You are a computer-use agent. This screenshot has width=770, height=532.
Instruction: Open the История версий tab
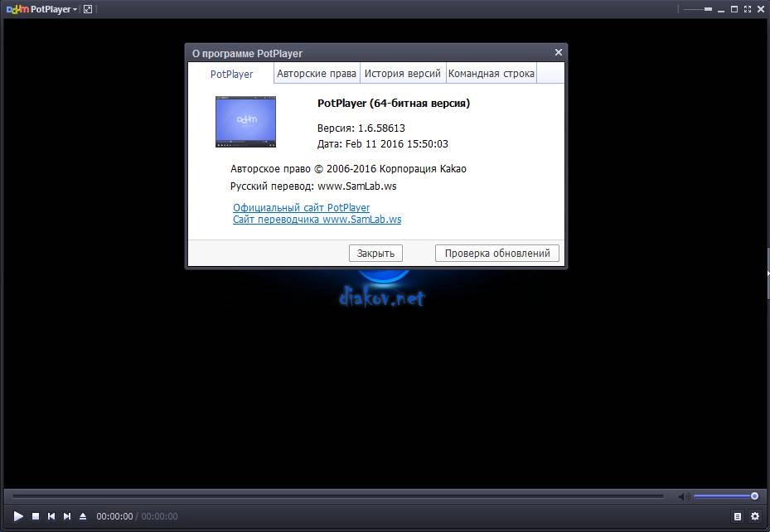(x=403, y=74)
